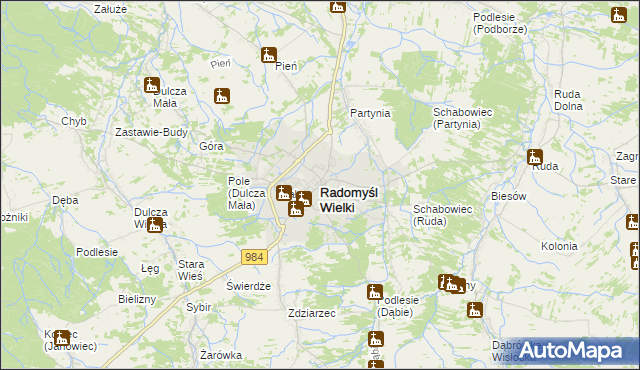640x370 pixels.
Task: Click the Dęba village label
Action: [x=65, y=200]
